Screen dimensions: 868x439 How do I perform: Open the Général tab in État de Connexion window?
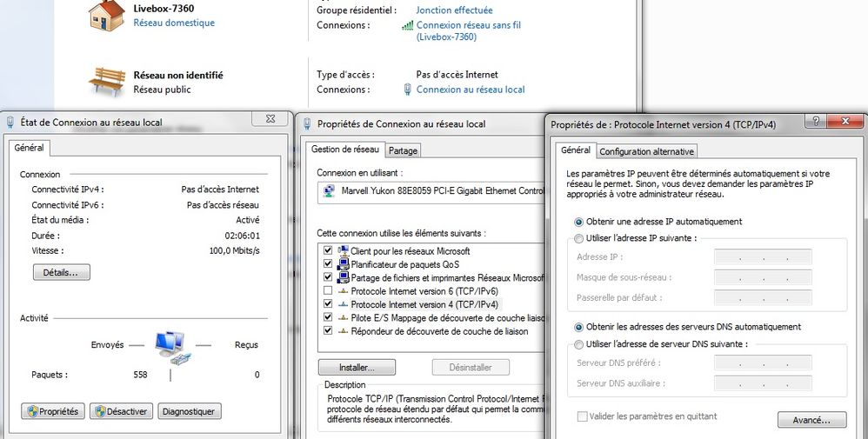coord(29,149)
